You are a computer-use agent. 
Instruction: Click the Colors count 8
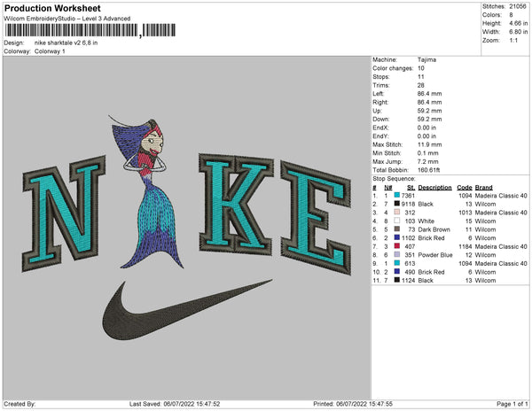tap(511, 15)
